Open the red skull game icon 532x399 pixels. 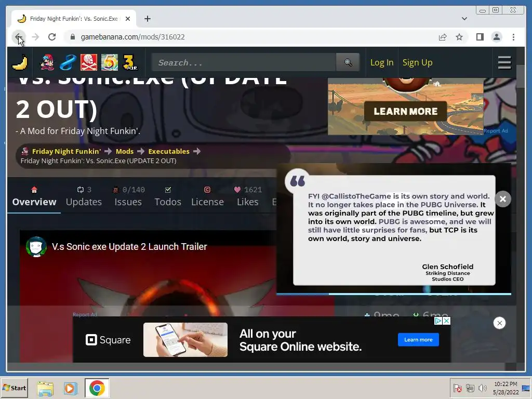point(88,62)
